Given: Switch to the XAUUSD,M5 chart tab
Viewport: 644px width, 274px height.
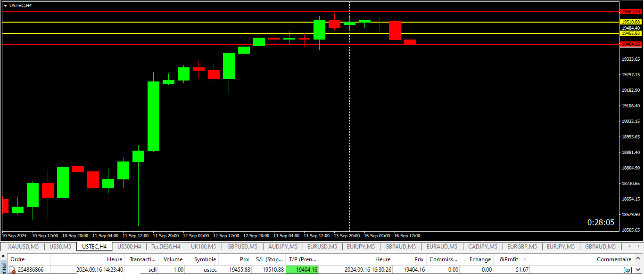Looking at the screenshot, I should click(23, 246).
